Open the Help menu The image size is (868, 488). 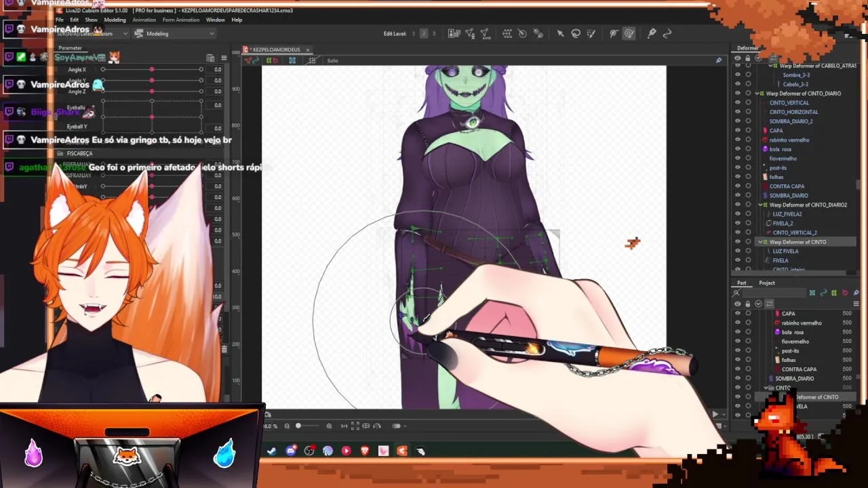[x=237, y=20]
